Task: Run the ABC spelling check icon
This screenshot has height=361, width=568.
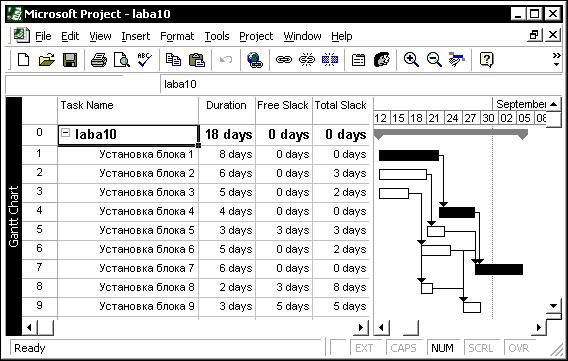Action: click(145, 59)
